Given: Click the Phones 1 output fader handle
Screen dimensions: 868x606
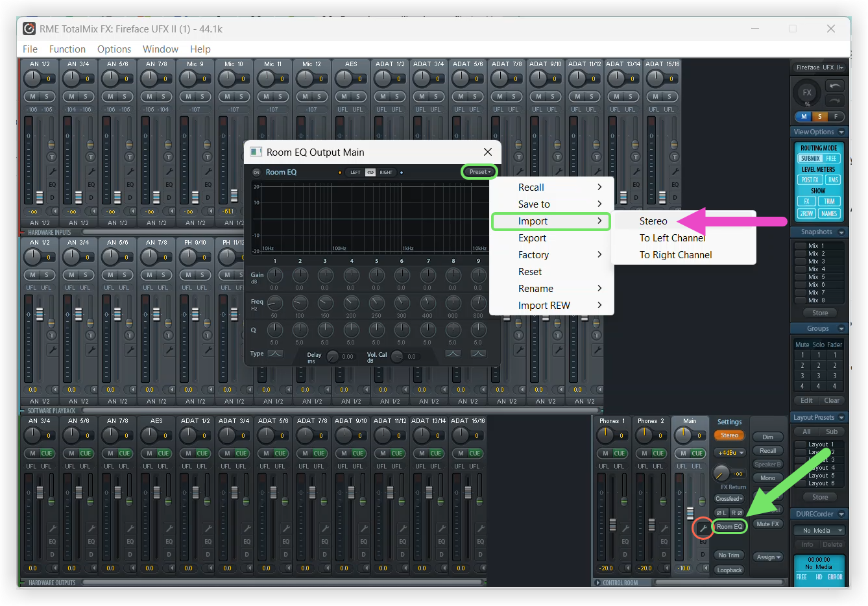Looking at the screenshot, I should click(612, 524).
